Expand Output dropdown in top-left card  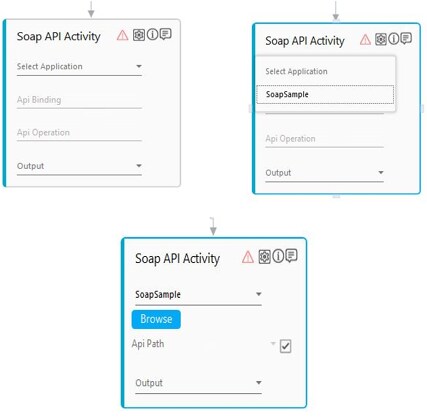point(79,166)
